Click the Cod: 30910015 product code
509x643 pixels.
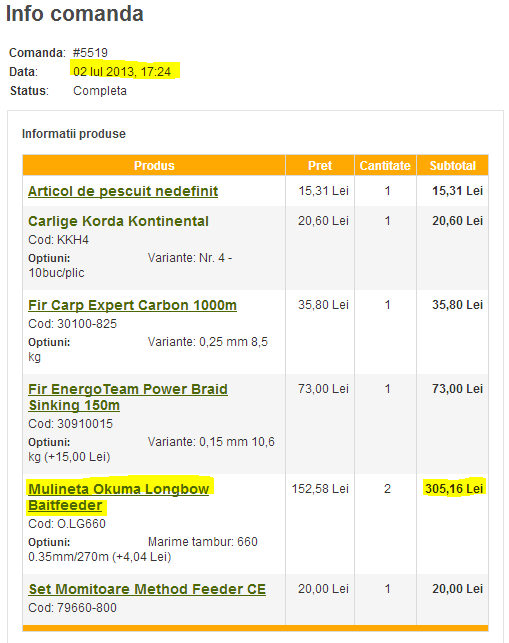tap(70, 424)
